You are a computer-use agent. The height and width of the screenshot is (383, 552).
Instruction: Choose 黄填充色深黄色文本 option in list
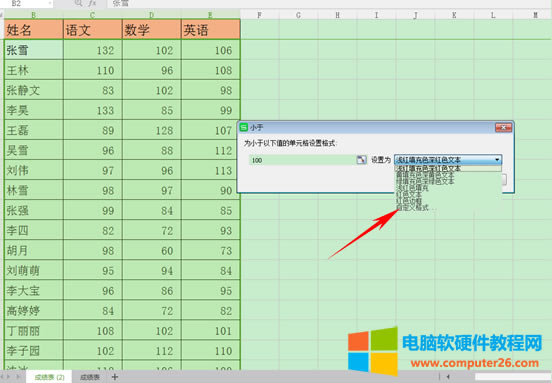425,175
